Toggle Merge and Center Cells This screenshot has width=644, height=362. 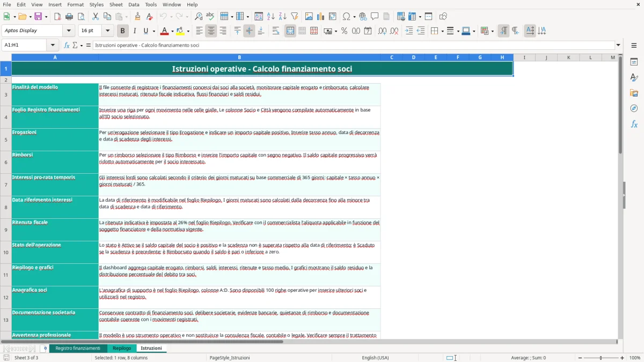(290, 31)
